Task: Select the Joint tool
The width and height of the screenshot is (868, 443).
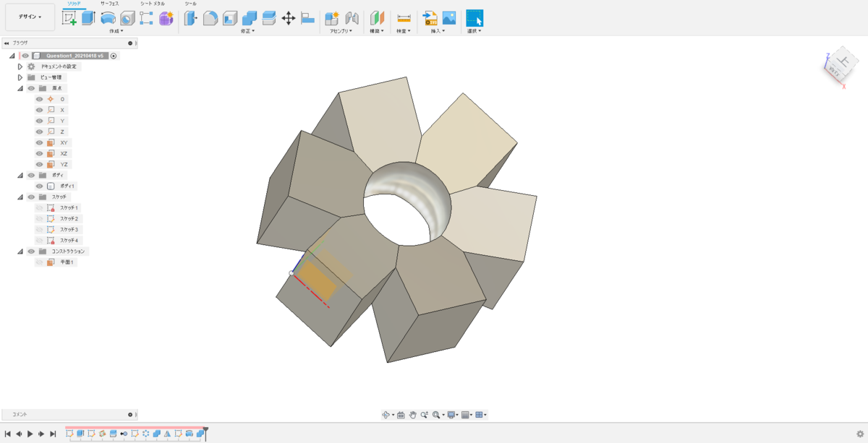Action: 352,18
